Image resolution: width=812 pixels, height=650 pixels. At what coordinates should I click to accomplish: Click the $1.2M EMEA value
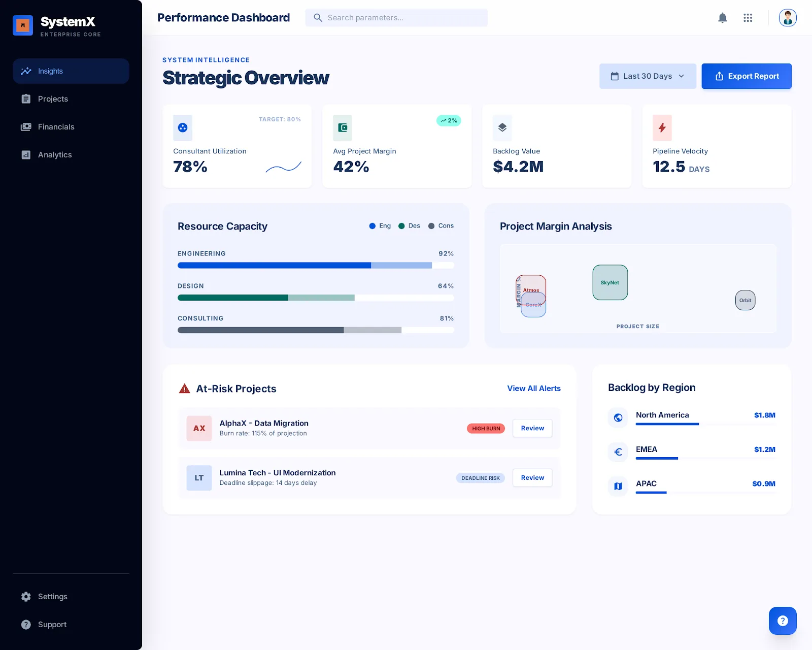click(764, 449)
